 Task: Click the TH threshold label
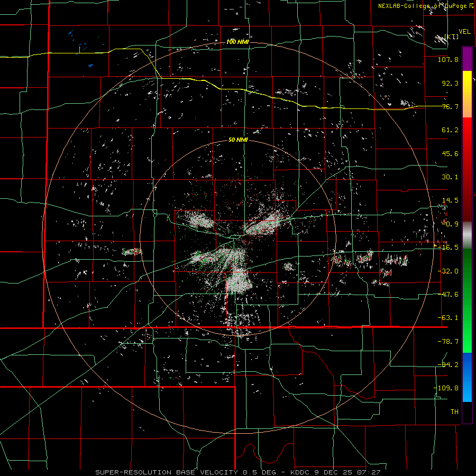454,411
